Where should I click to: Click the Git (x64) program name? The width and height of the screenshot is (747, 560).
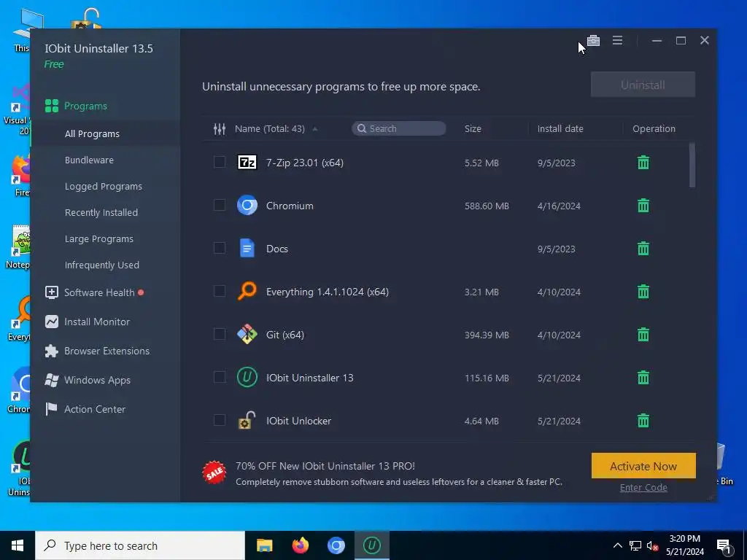click(x=285, y=335)
